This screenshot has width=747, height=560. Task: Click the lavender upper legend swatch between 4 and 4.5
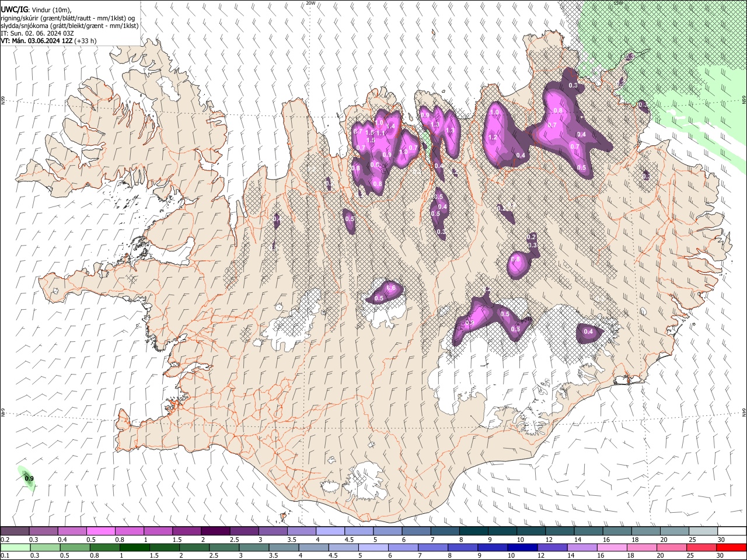(330, 531)
